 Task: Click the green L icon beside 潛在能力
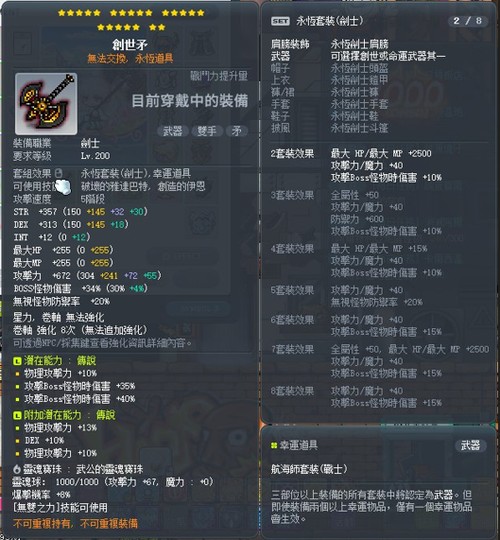[17, 361]
